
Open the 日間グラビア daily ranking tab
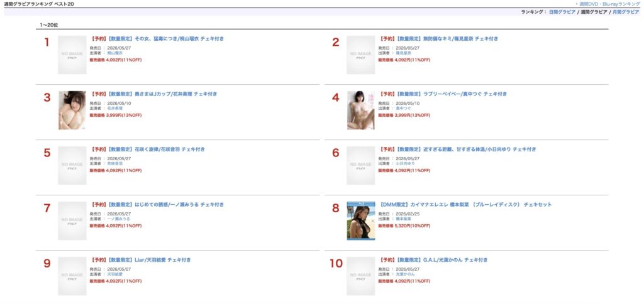coord(562,12)
